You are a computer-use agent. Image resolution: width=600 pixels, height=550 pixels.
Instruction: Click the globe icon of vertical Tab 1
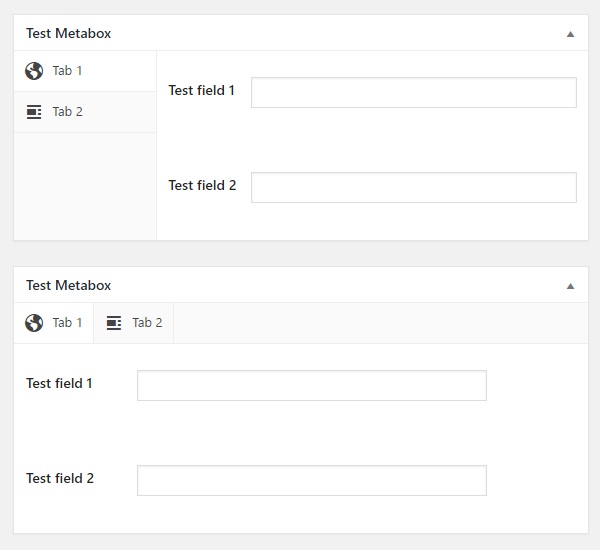(x=34, y=71)
